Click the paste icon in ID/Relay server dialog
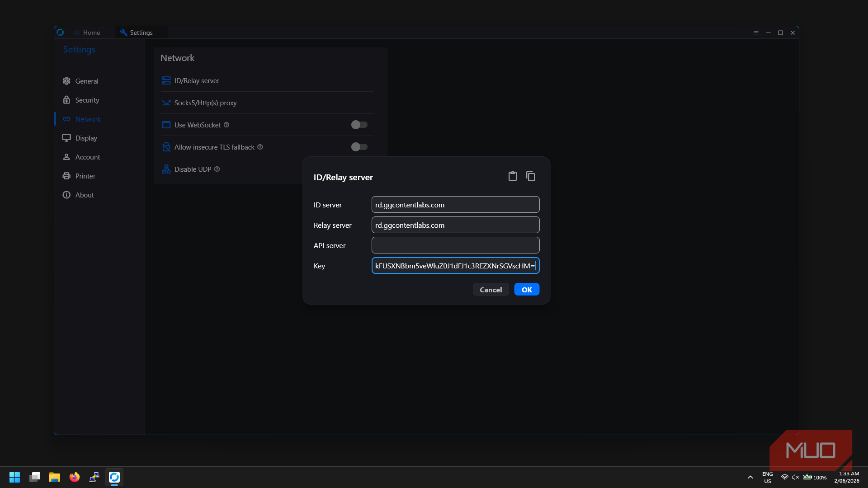Image resolution: width=868 pixels, height=488 pixels. click(512, 176)
